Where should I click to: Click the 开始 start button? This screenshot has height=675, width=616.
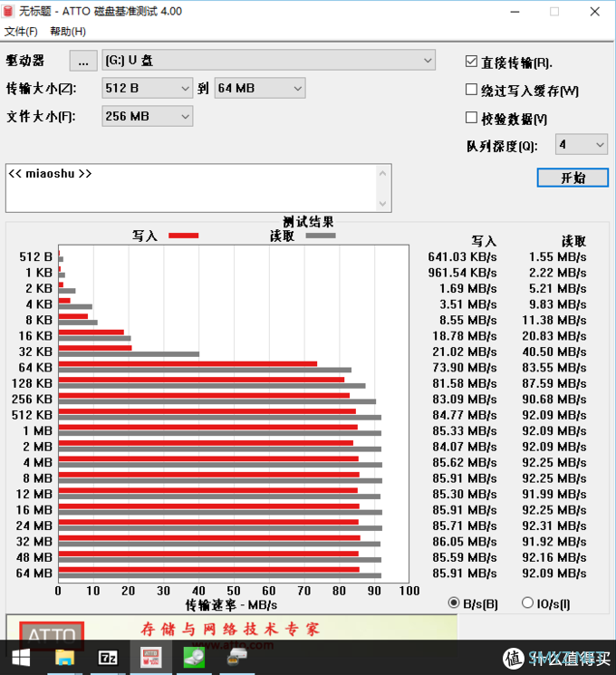pyautogui.click(x=573, y=178)
